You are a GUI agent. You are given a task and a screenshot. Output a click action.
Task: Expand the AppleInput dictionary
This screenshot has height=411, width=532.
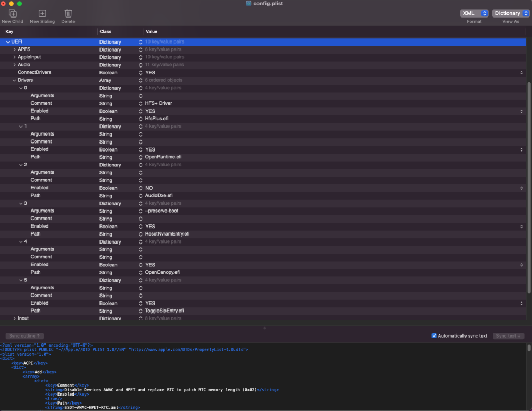tap(14, 57)
